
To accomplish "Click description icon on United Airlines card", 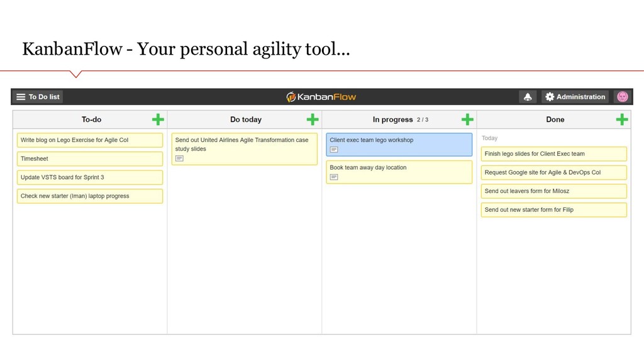I will (179, 158).
